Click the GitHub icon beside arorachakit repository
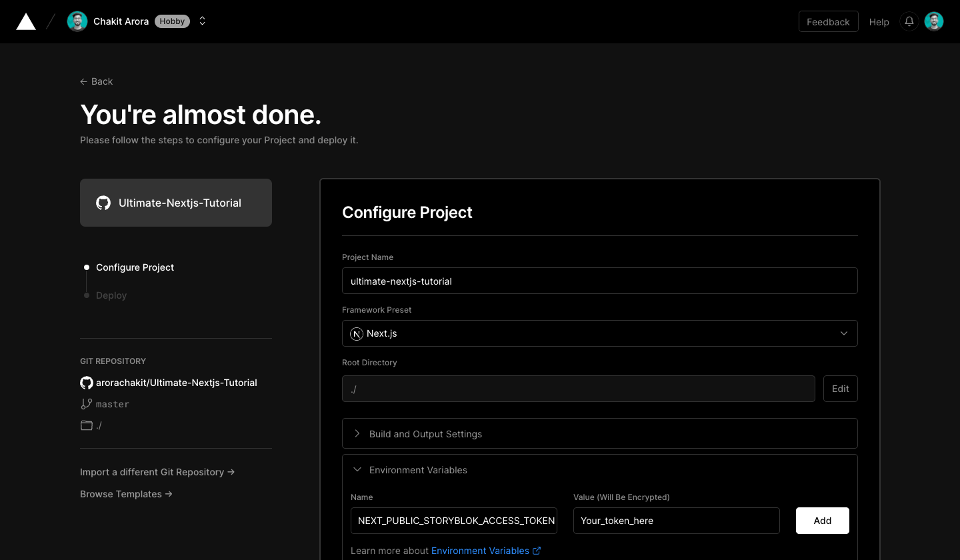Viewport: 960px width, 560px height. click(87, 383)
